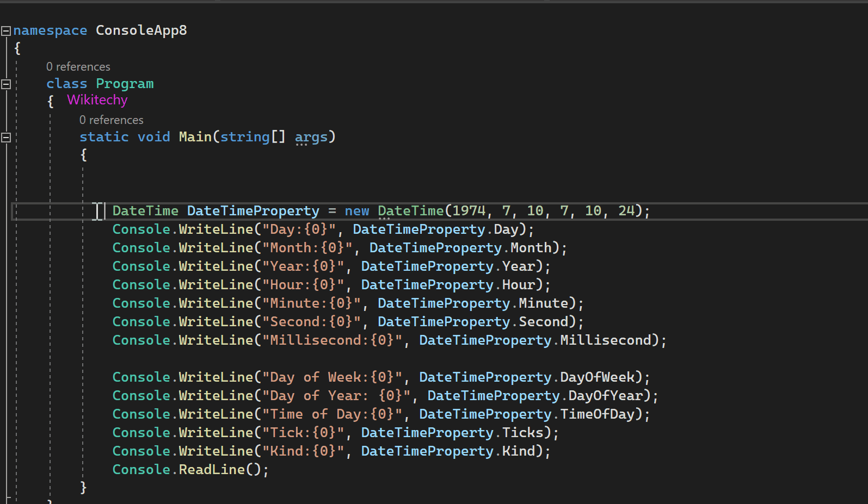Click the Program class name
Viewport: 868px width, 504px height.
click(x=125, y=84)
